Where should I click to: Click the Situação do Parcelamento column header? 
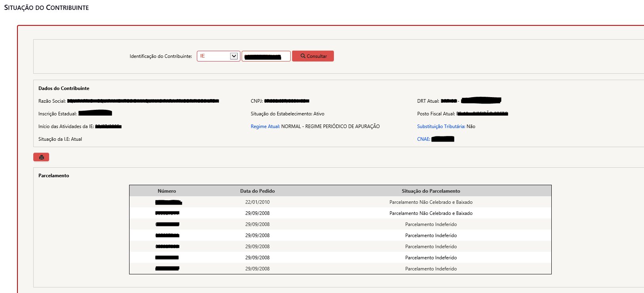coord(431,191)
